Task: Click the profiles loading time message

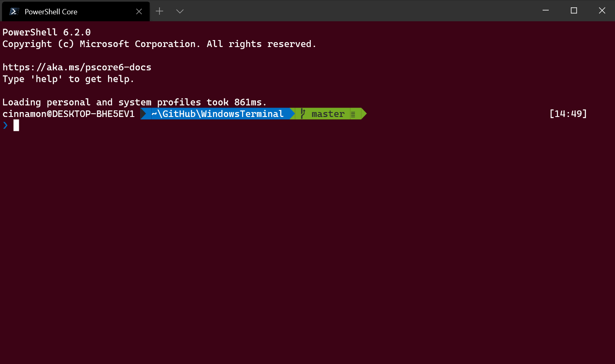Action: pos(134,102)
